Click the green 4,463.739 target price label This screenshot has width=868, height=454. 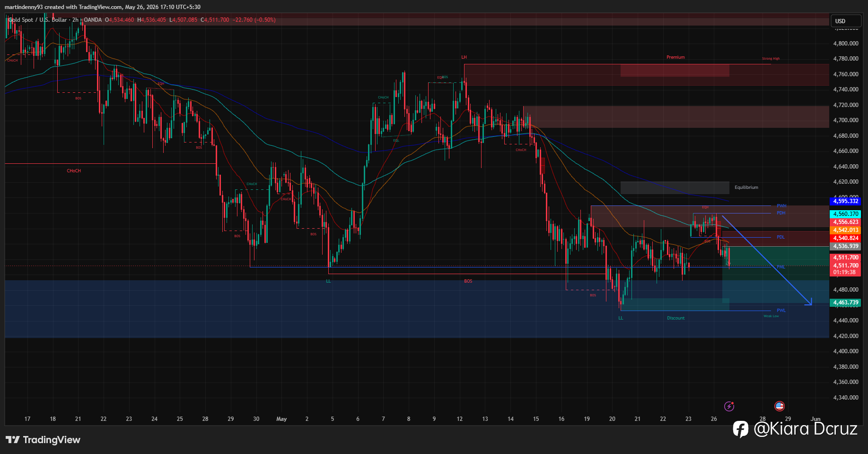[846, 303]
